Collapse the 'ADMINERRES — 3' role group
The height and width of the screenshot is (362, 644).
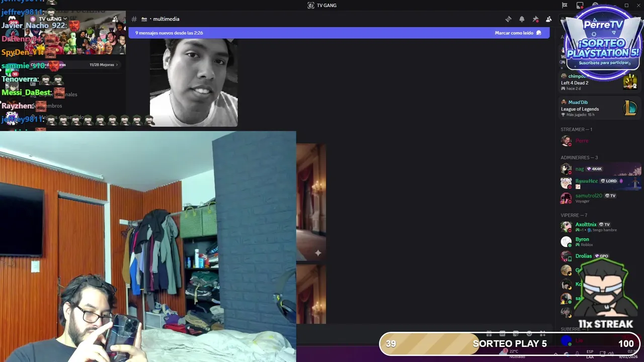[579, 157]
